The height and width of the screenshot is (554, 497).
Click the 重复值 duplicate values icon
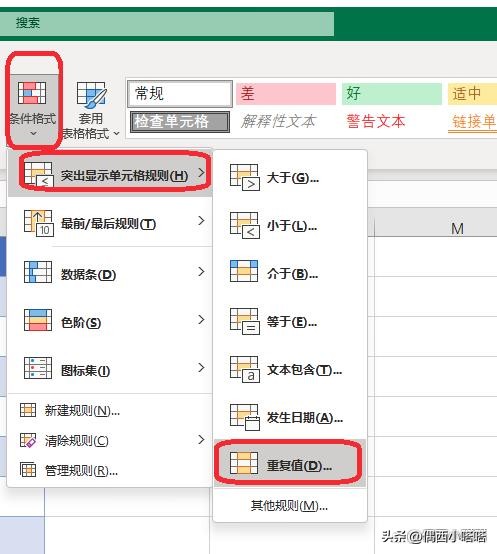(x=244, y=463)
